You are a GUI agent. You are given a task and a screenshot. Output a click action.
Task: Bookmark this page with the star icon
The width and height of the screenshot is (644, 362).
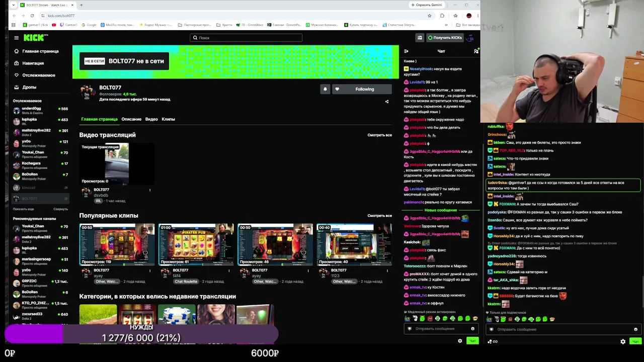click(x=430, y=16)
